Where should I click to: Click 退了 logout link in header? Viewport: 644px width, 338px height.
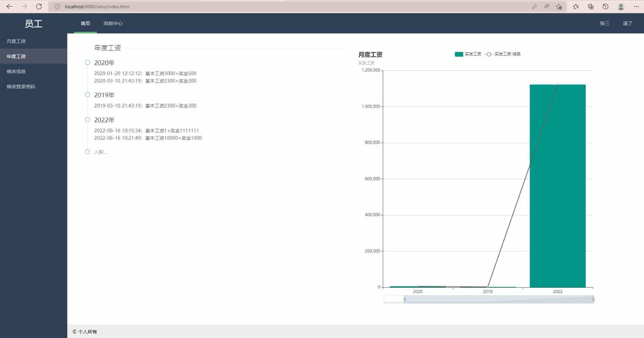pos(628,23)
